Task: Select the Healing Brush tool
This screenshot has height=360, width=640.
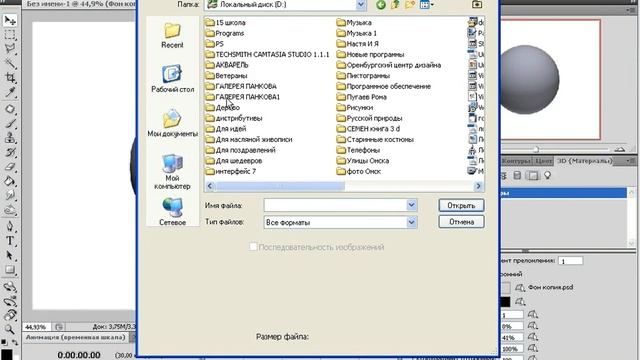Action: [10, 109]
